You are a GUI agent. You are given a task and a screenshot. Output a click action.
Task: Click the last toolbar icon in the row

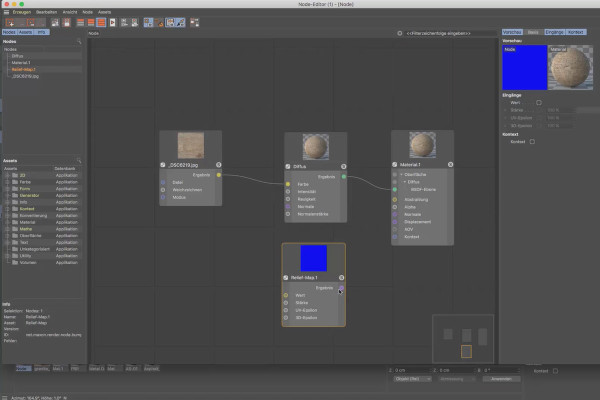pos(194,23)
